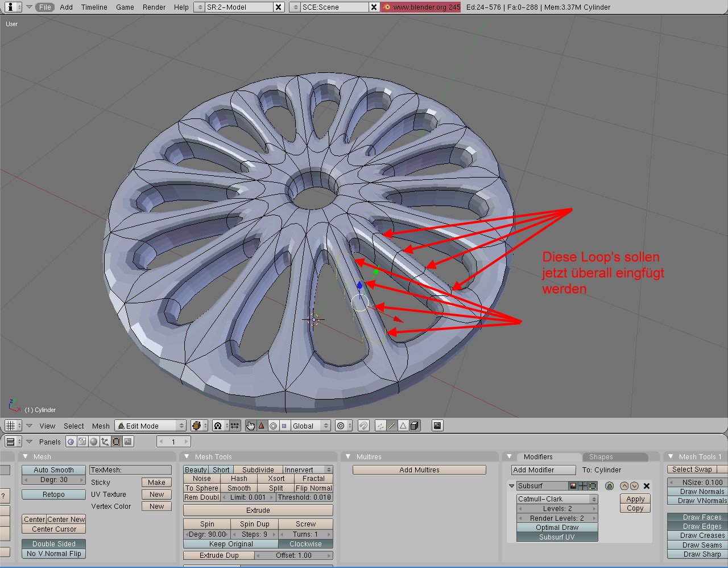Switch to edge select mode icon
728x568 pixels.
392,426
